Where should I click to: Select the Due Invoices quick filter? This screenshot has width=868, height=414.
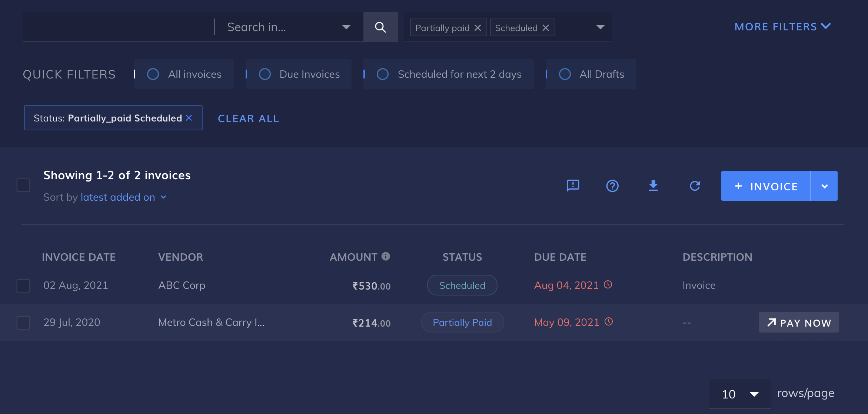click(x=298, y=74)
